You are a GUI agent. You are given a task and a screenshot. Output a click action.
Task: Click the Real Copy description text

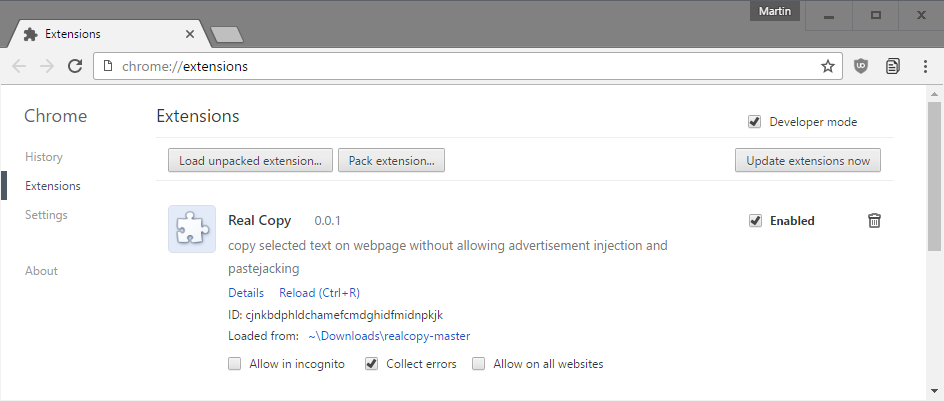click(x=448, y=256)
